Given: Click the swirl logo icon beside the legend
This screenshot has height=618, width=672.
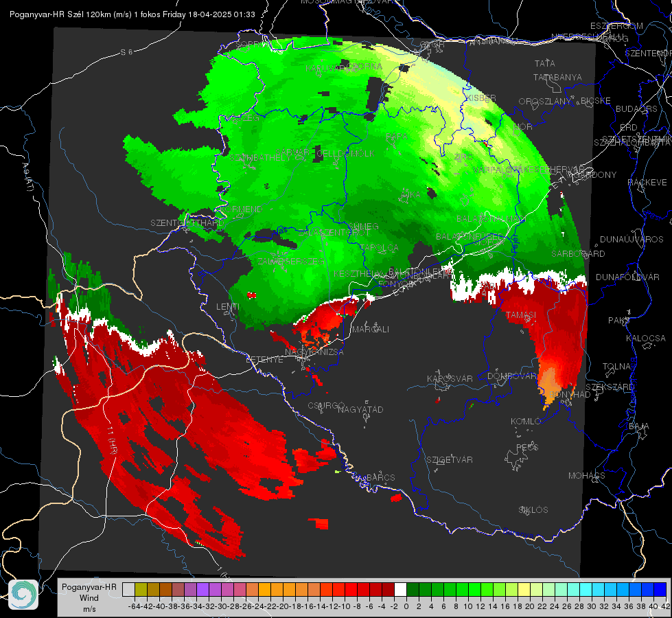Looking at the screenshot, I should click(23, 595).
